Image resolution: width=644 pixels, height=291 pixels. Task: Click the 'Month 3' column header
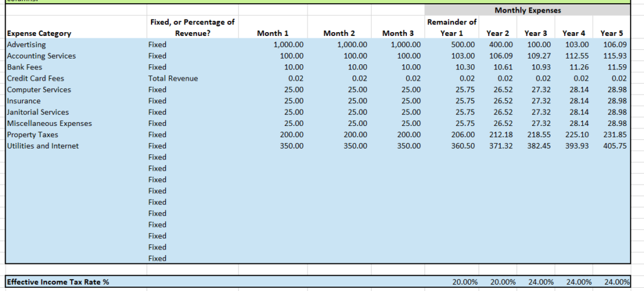[398, 33]
